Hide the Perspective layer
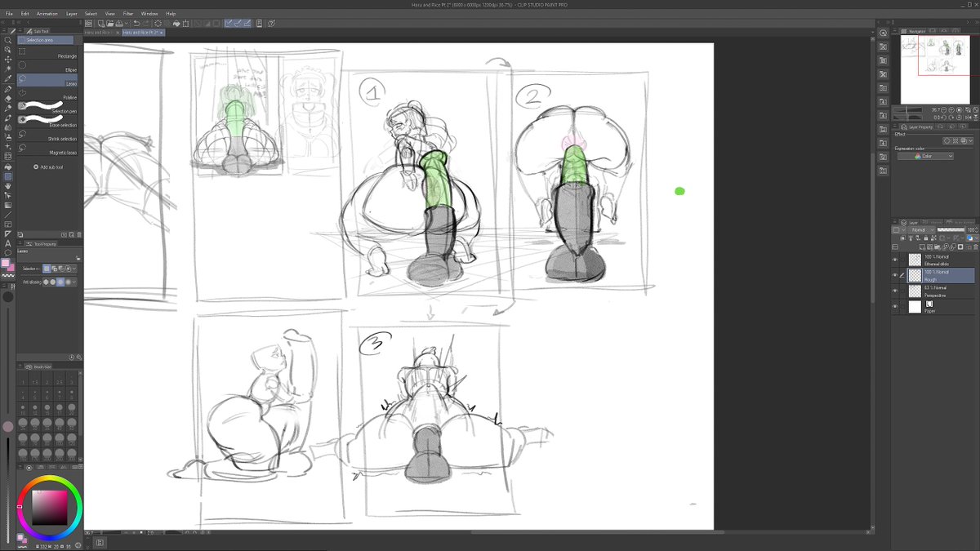 (x=895, y=291)
